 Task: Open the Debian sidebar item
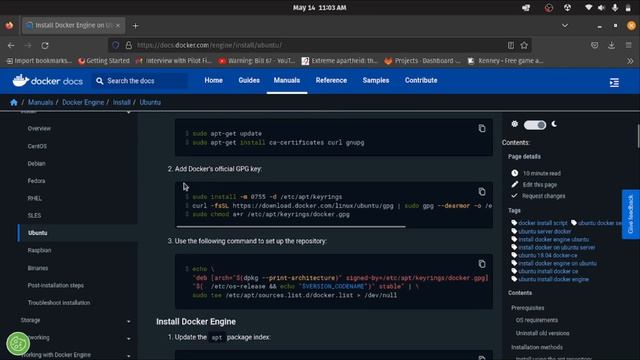pos(36,164)
